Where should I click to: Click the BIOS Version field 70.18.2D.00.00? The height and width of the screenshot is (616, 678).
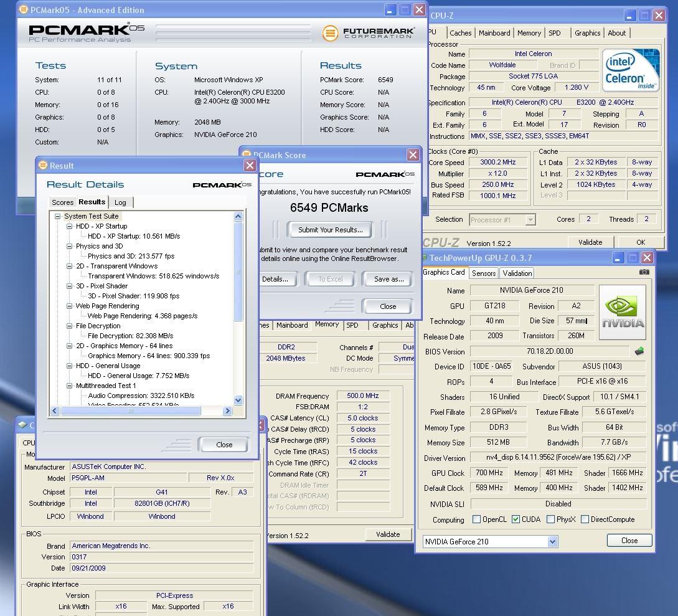[x=550, y=351]
